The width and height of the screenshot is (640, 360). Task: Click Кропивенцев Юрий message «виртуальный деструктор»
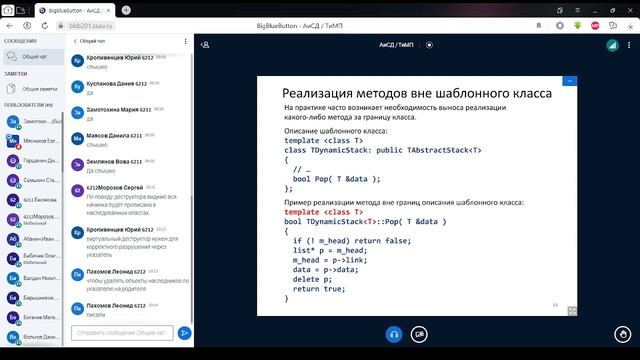click(132, 247)
